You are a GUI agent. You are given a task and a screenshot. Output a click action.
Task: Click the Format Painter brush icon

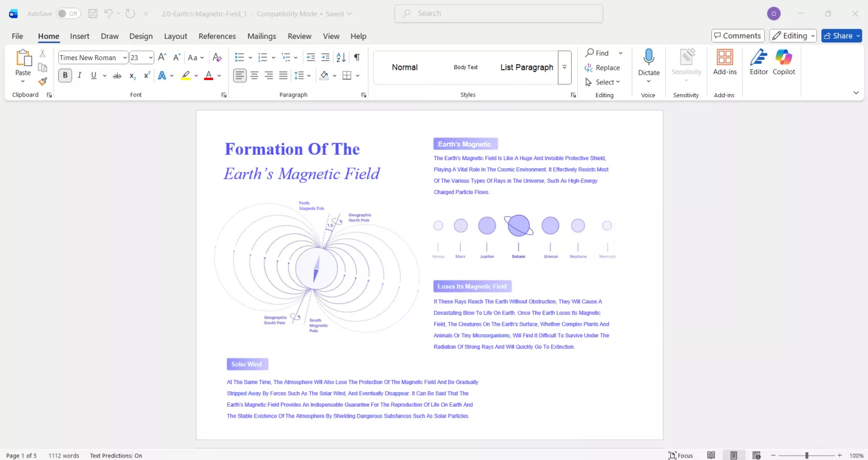(x=42, y=82)
